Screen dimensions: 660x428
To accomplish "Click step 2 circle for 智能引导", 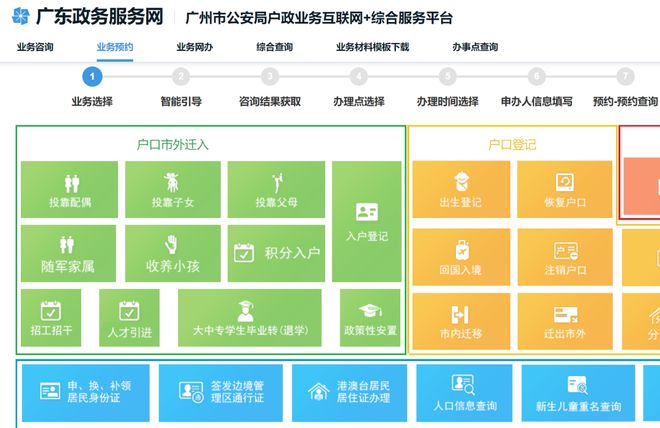I will [x=181, y=77].
